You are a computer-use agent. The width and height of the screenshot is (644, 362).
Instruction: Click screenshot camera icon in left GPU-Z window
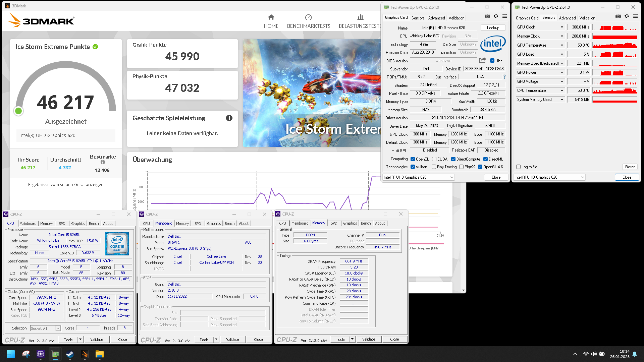point(487,16)
